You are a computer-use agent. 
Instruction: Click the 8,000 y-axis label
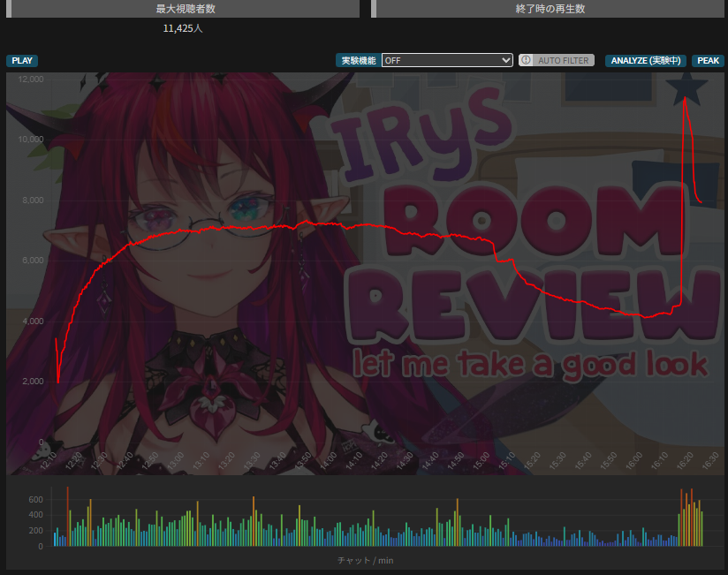33,200
